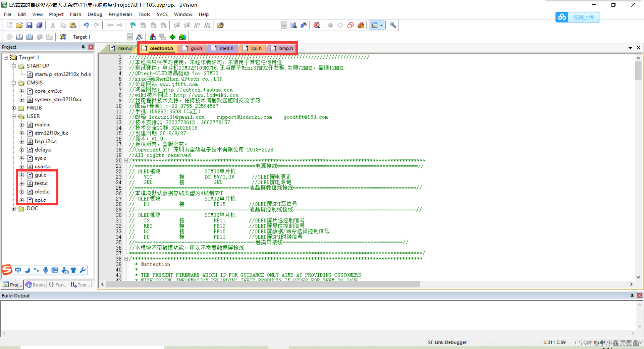Screen dimensions: 644x349
Task: Click the Rebuild all target files icon
Action: 30,37
